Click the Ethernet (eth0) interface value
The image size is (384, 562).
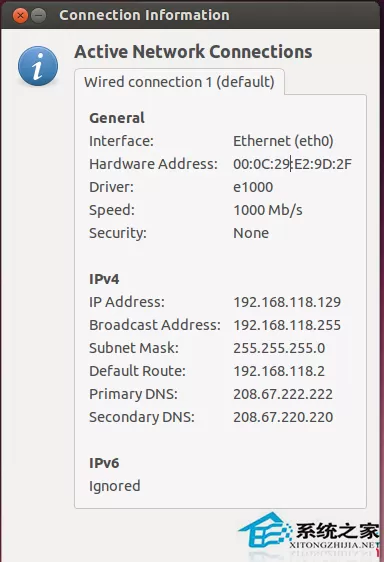[283, 141]
